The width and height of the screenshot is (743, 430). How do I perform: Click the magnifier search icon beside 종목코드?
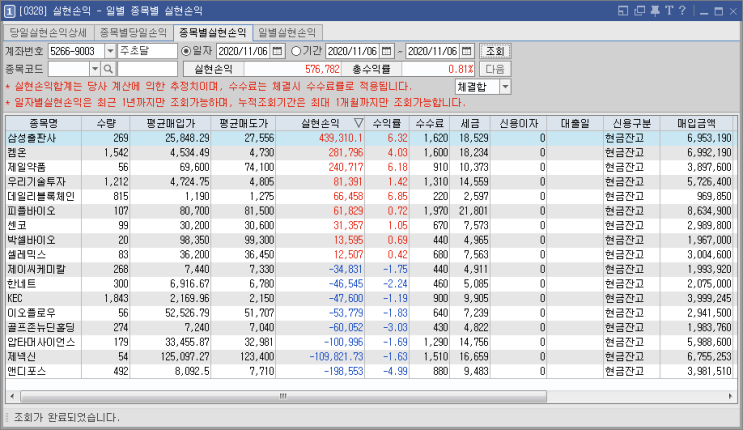[x=108, y=69]
